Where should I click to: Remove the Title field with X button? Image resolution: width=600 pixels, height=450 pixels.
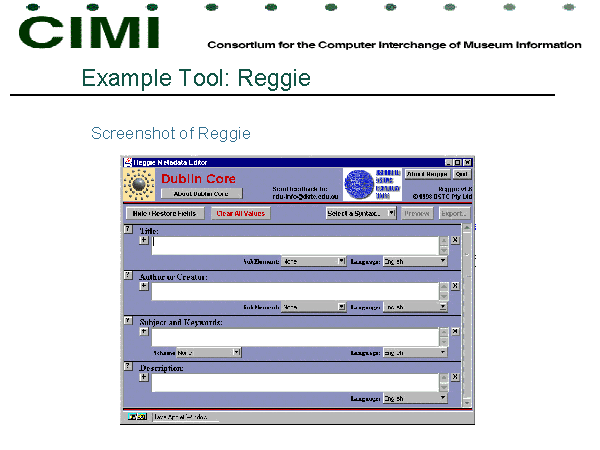tap(455, 240)
